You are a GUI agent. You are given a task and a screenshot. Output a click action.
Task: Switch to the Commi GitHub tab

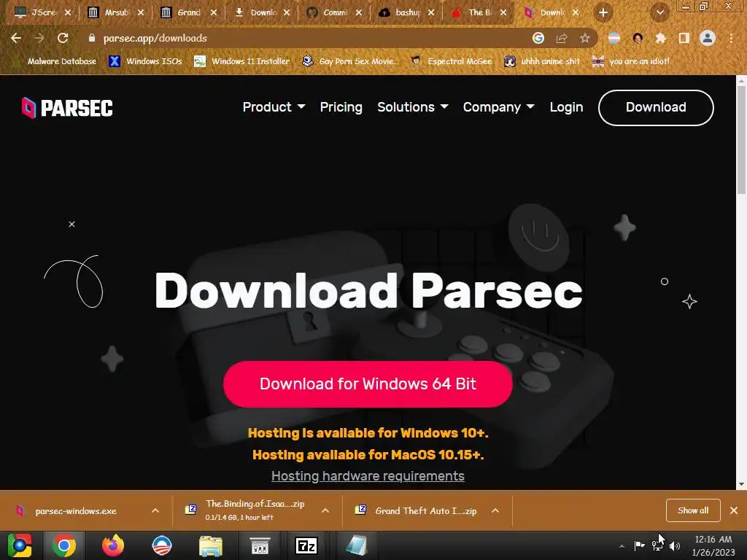334,13
